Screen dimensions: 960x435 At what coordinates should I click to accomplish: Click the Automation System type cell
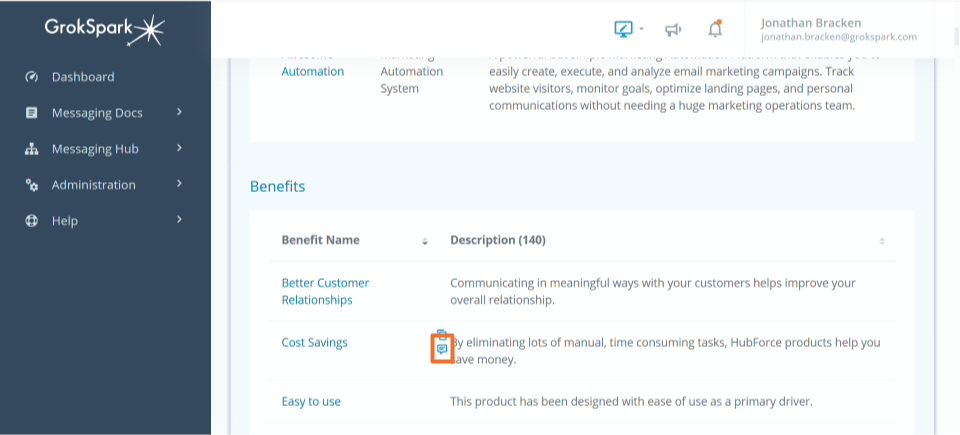coord(411,80)
